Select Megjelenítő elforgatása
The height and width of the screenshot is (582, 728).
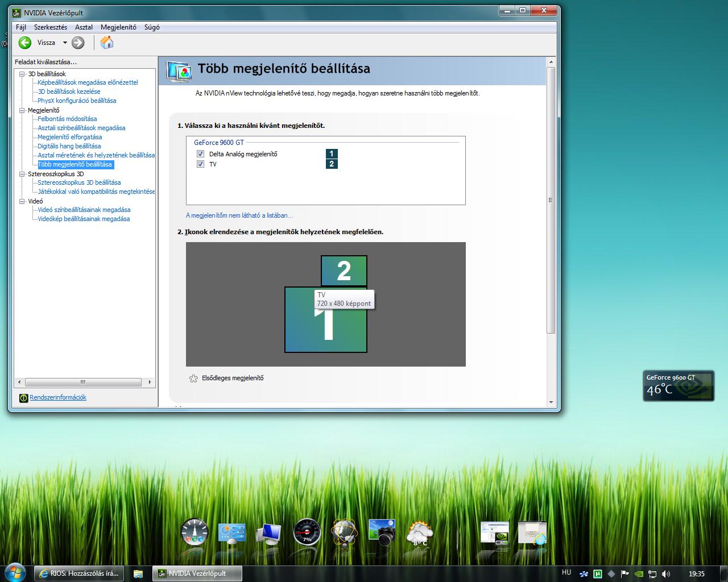pos(70,137)
